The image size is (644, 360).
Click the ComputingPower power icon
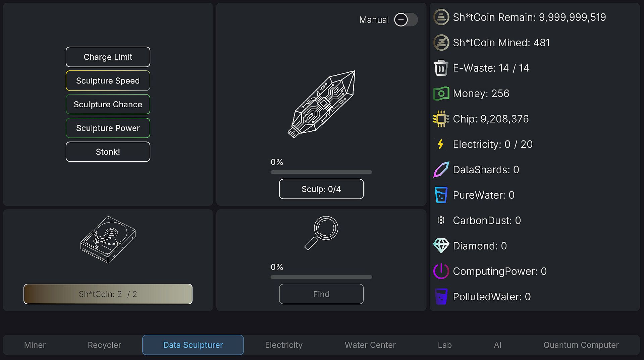(x=441, y=271)
